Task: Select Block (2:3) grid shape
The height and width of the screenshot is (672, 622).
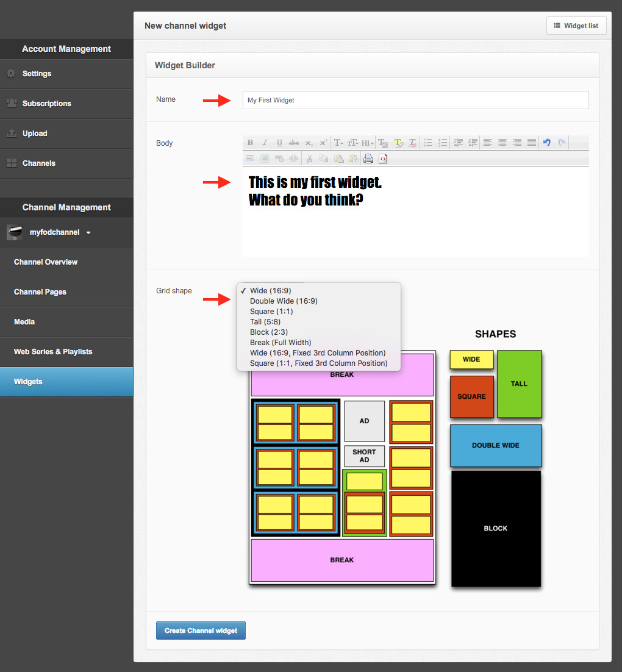Action: (319, 332)
